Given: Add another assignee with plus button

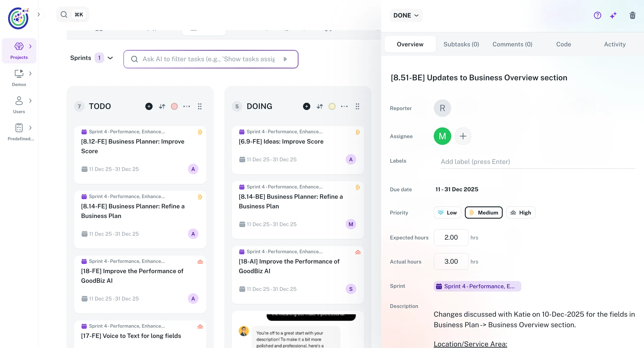Looking at the screenshot, I should 463,136.
